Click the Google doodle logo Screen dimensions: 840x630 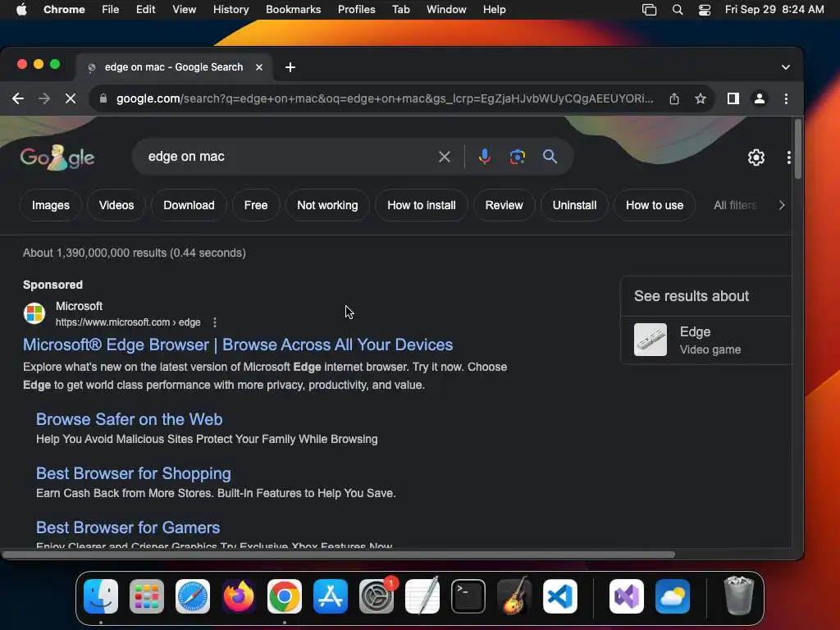[57, 157]
